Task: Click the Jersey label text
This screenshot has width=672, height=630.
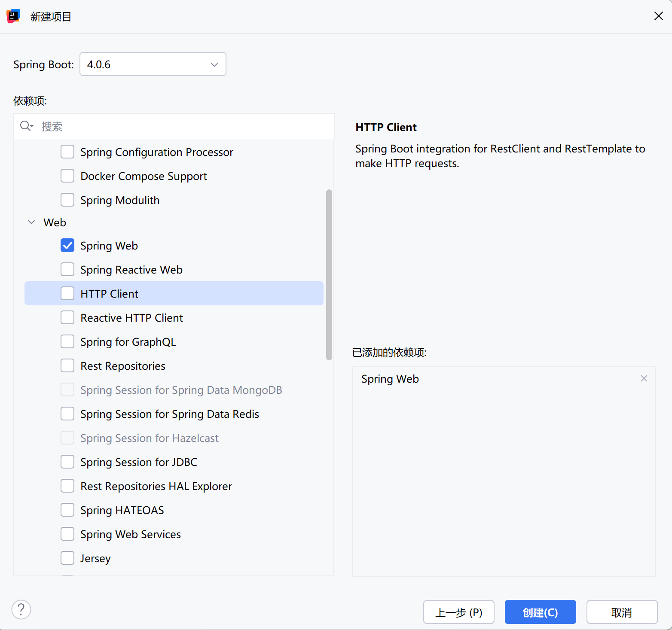Action: [95, 558]
